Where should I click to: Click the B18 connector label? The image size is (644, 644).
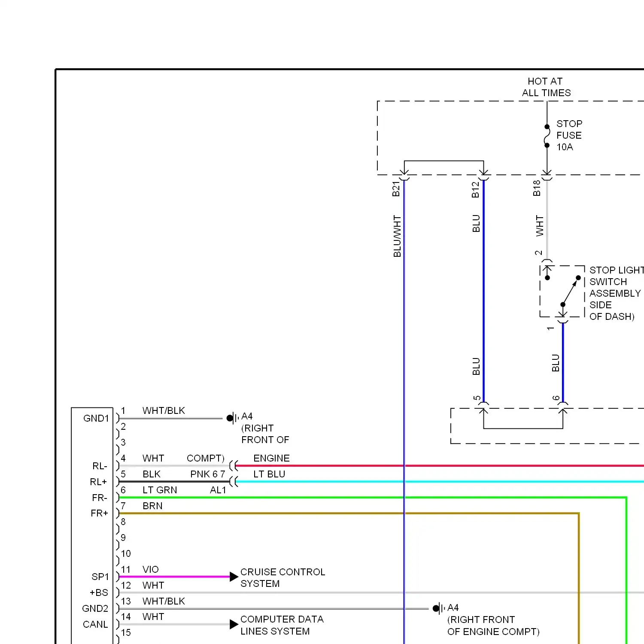[537, 188]
